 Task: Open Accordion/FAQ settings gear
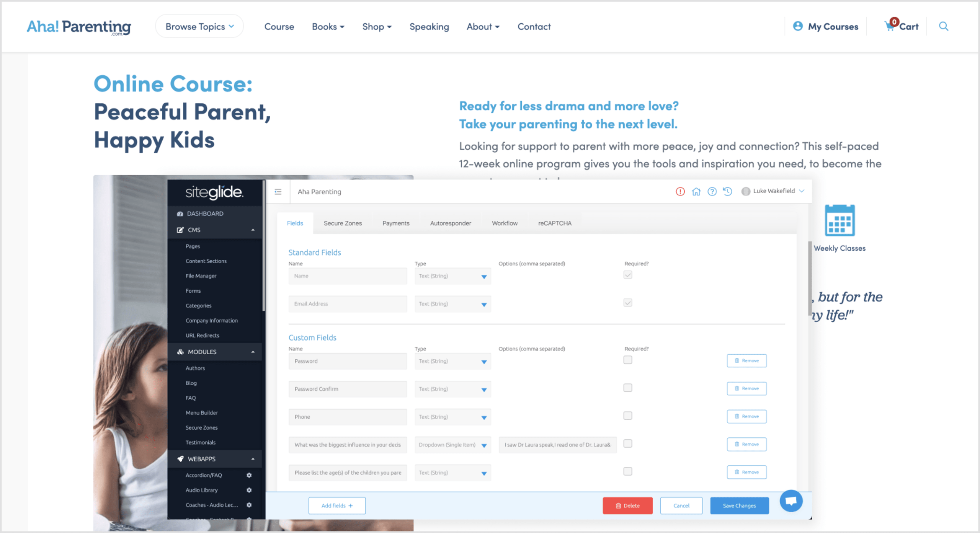(249, 475)
